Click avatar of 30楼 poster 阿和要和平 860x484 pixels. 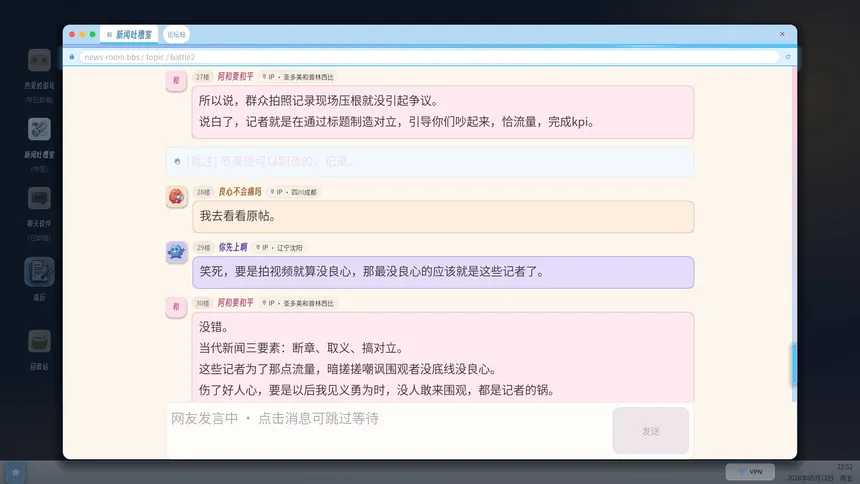click(176, 307)
